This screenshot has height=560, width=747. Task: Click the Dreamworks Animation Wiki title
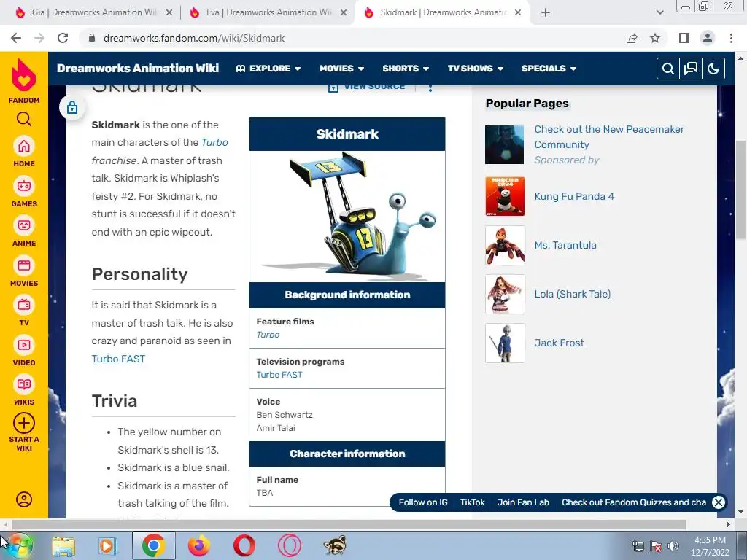138,68
